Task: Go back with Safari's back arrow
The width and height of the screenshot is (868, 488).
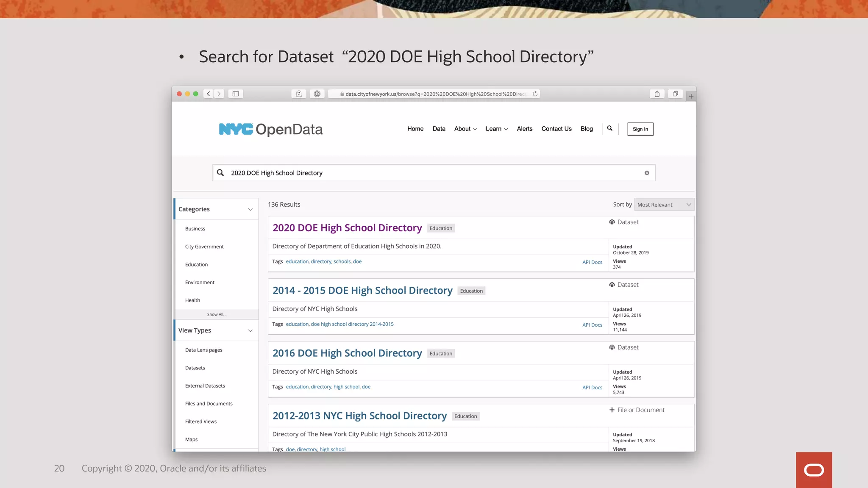Action: coord(209,94)
